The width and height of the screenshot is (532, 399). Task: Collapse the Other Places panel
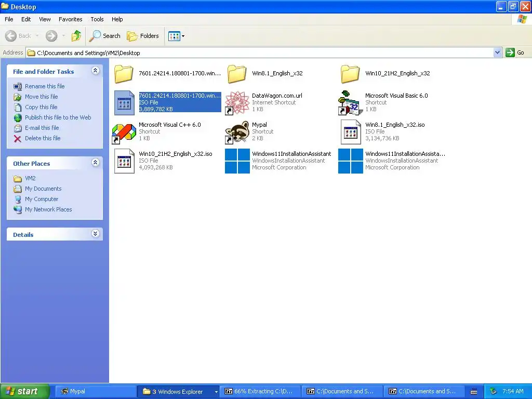pos(96,163)
